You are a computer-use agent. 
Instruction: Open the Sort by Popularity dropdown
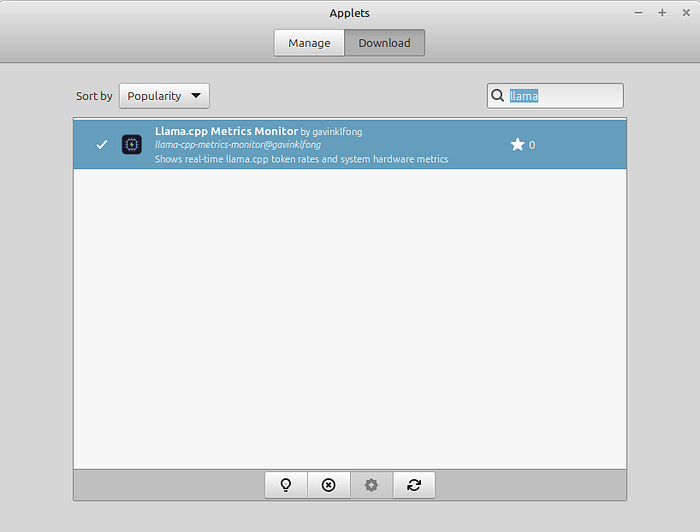tap(164, 96)
